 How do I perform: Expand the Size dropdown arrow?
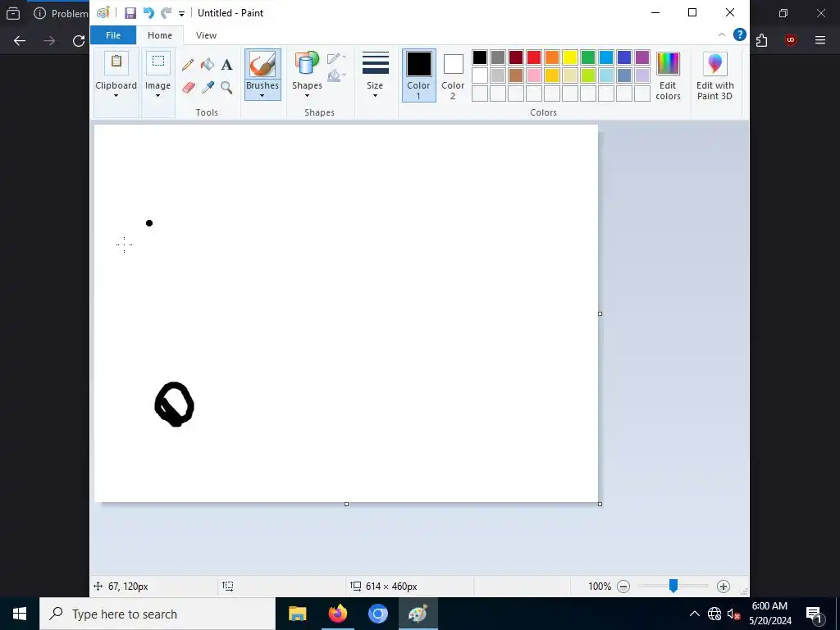pos(375,97)
